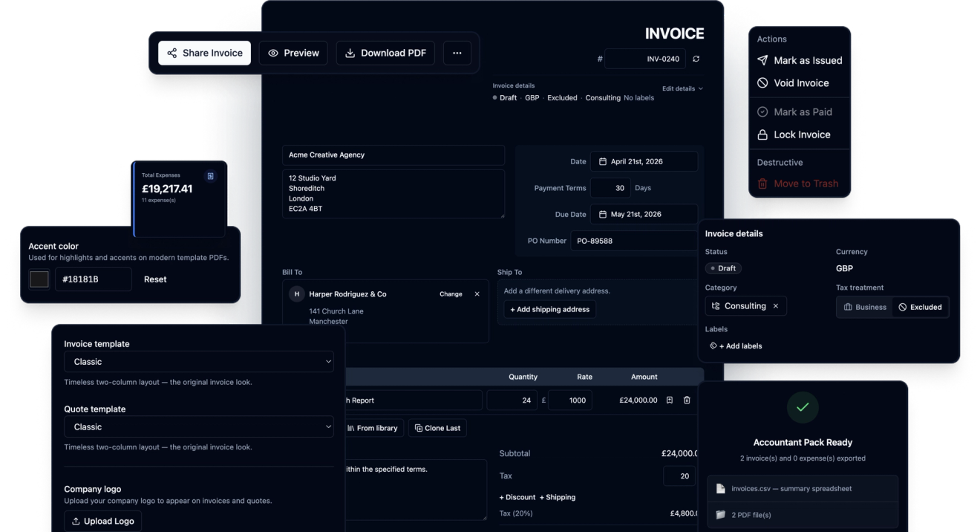Click Change next to Harper Rodriguez & Co
This screenshot has width=980, height=532.
pos(451,294)
